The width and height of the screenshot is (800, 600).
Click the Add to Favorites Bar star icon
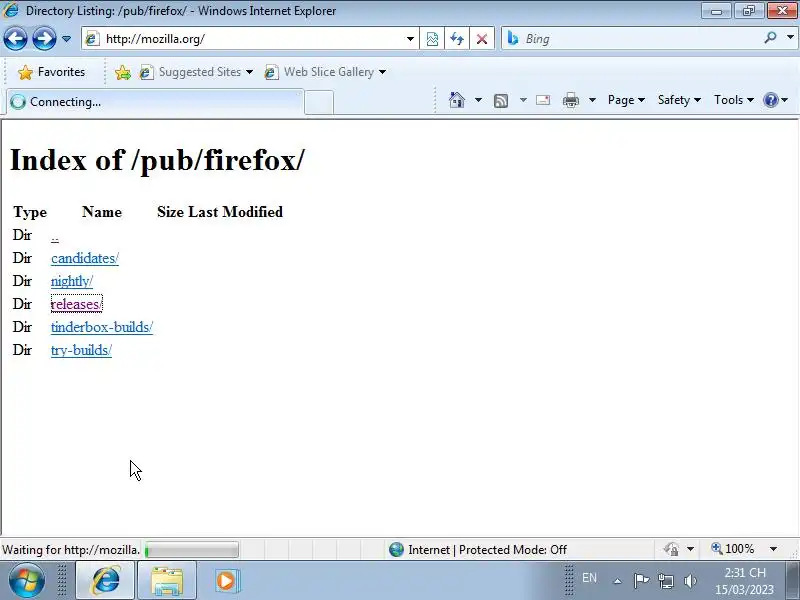122,72
